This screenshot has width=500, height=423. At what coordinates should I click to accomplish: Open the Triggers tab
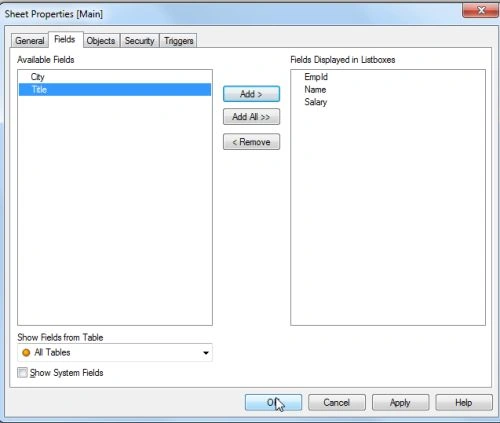179,41
